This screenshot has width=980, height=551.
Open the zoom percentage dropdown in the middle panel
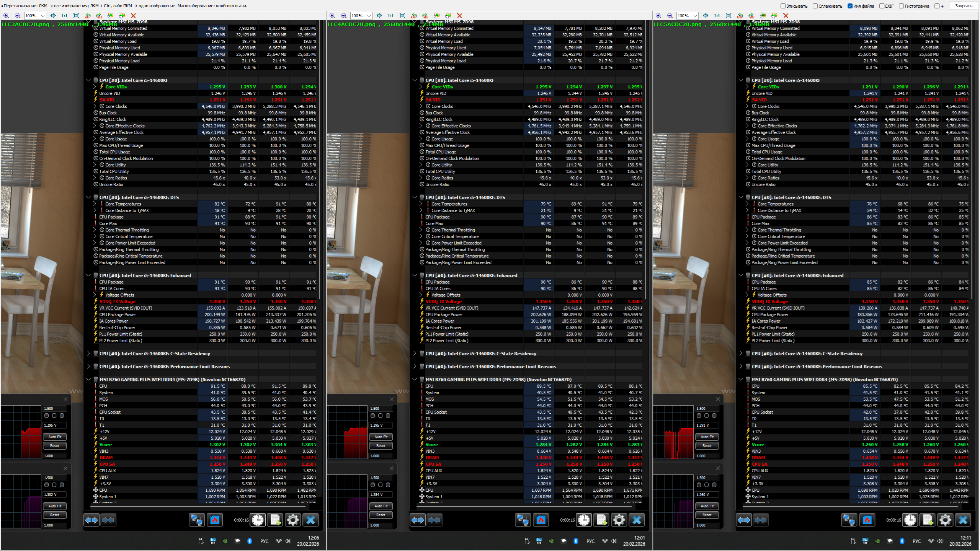click(369, 16)
